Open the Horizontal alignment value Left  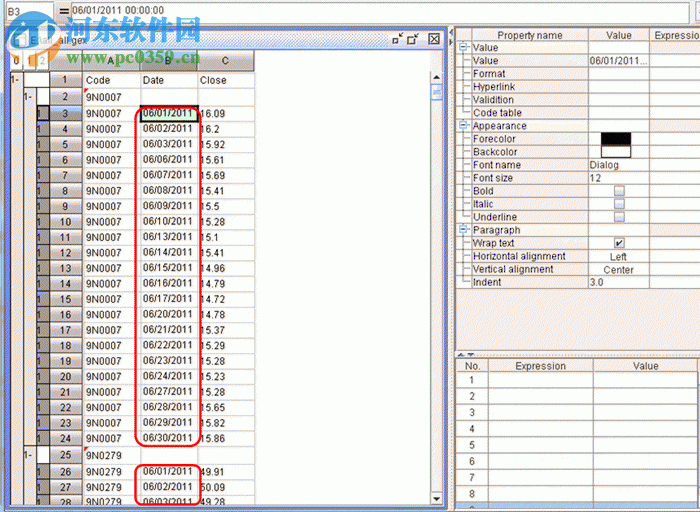[x=618, y=257]
